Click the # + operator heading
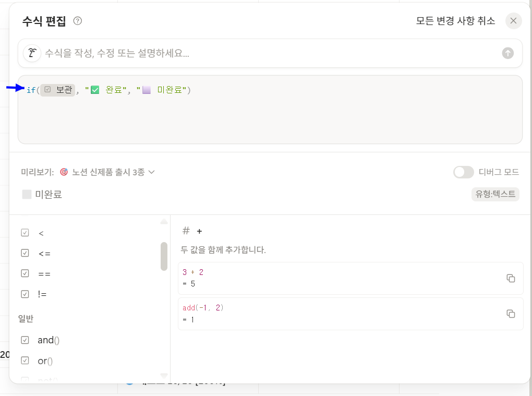This screenshot has width=532, height=396. tap(192, 231)
